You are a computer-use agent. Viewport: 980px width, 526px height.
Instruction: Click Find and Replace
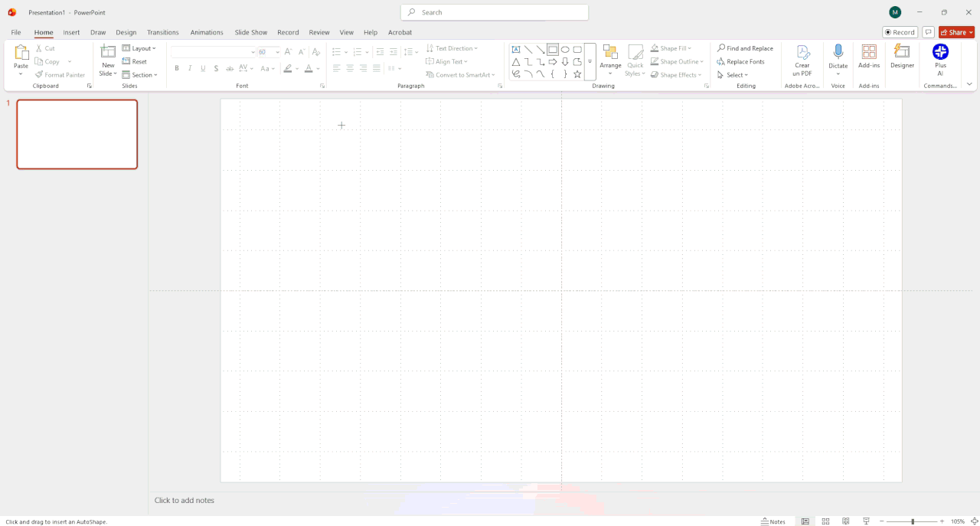(x=745, y=48)
